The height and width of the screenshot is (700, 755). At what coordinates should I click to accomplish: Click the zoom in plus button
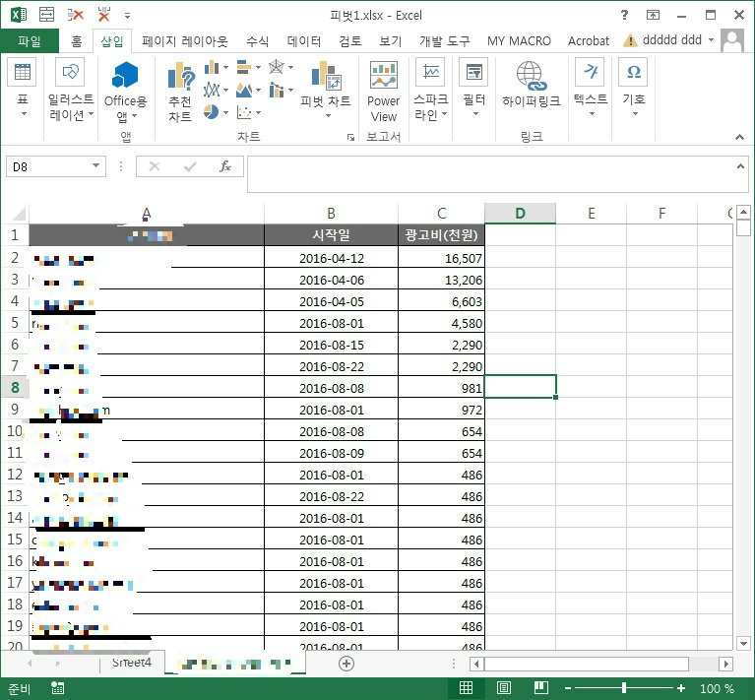click(x=681, y=688)
